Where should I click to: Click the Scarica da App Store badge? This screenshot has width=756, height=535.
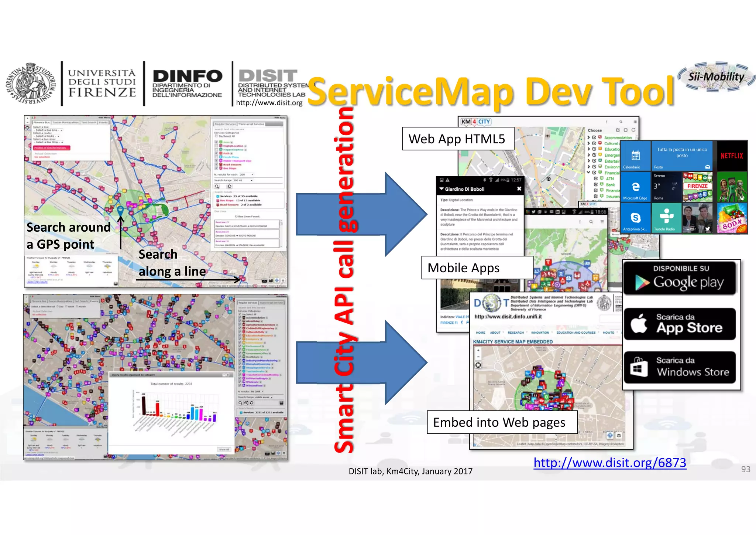point(680,324)
